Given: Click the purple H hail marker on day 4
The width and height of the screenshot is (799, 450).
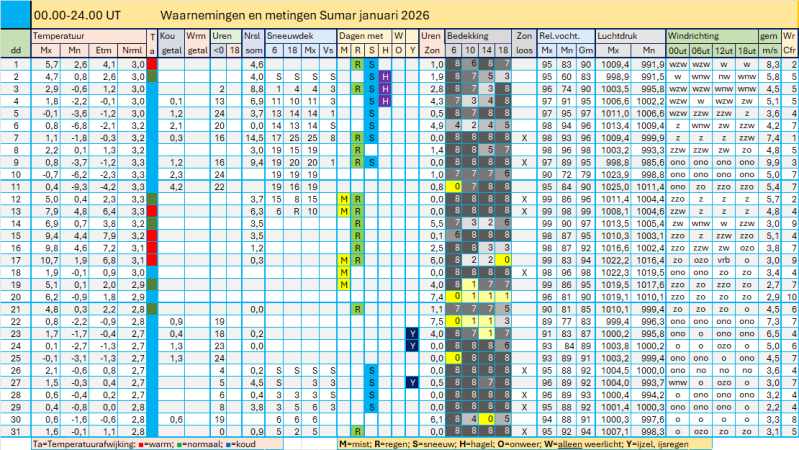Looking at the screenshot, I should pyautogui.click(x=385, y=101).
